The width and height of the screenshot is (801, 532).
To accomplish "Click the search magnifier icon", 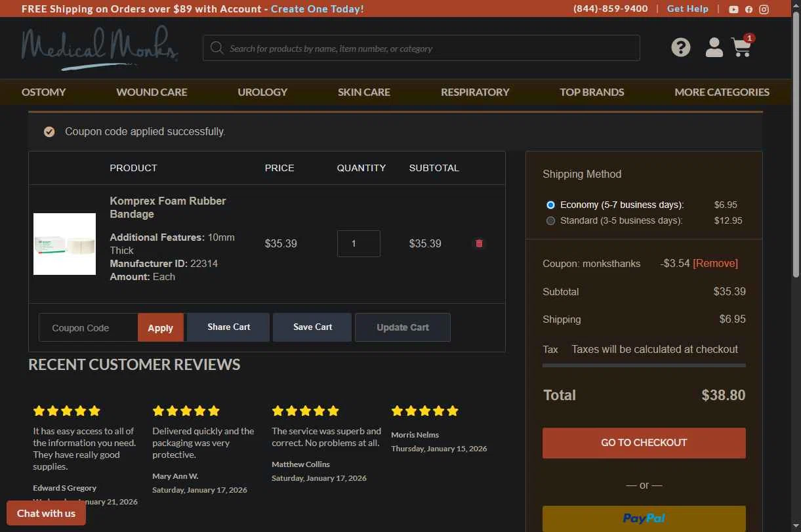I will coord(217,48).
